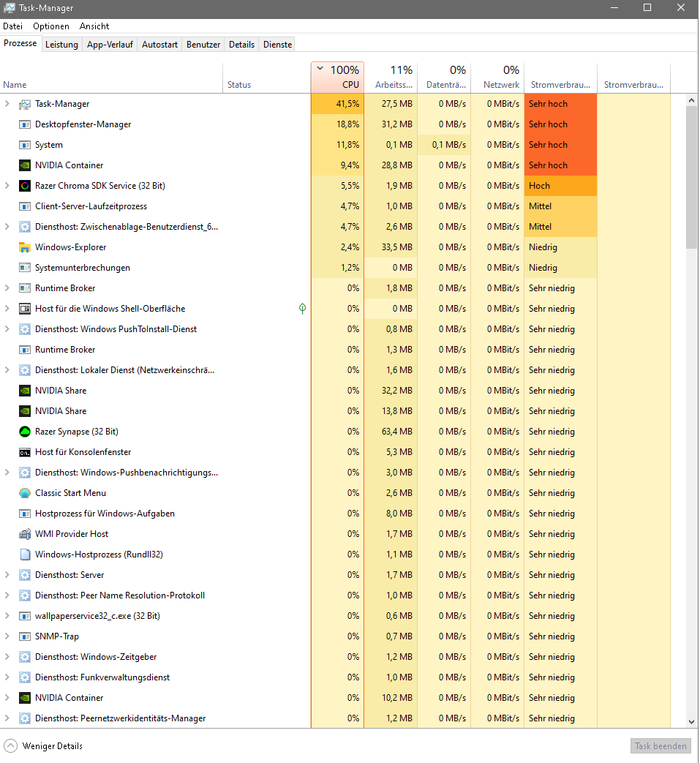Click the Hostprozess für Windows-Aufgaben icon
This screenshot has width=700, height=763.
(25, 514)
